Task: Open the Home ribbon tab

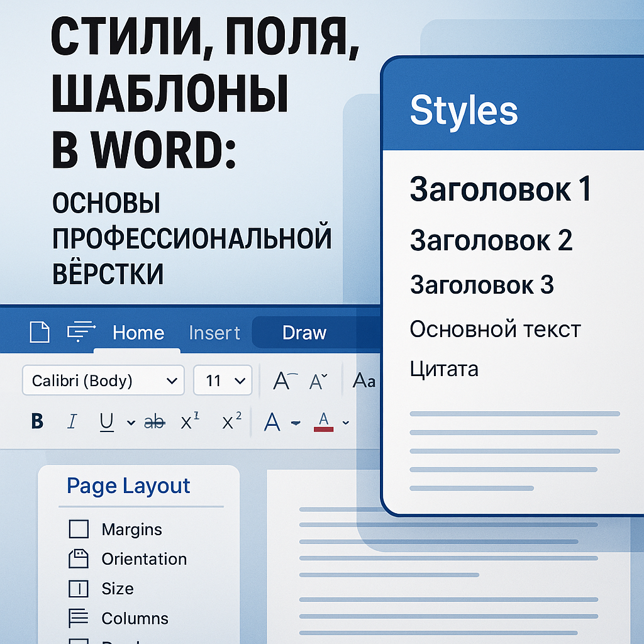Action: 138,333
